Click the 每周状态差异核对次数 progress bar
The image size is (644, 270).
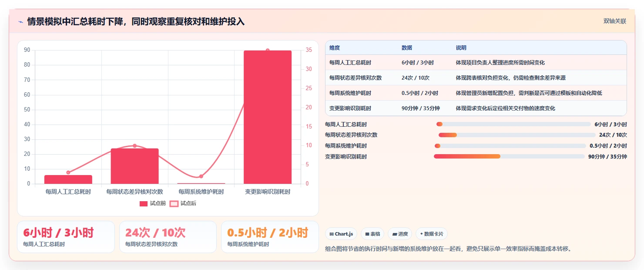pyautogui.click(x=517, y=135)
